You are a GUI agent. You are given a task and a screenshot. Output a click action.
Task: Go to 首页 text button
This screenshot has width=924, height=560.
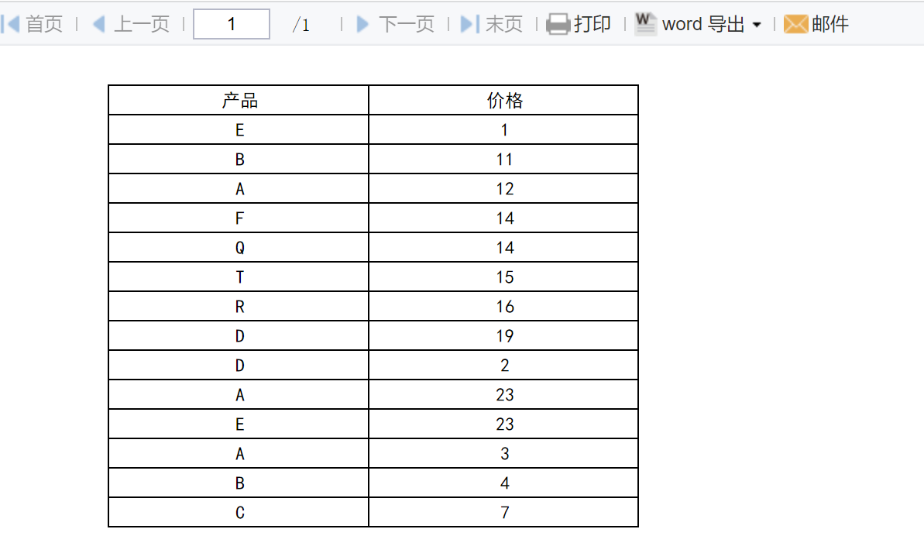point(44,24)
